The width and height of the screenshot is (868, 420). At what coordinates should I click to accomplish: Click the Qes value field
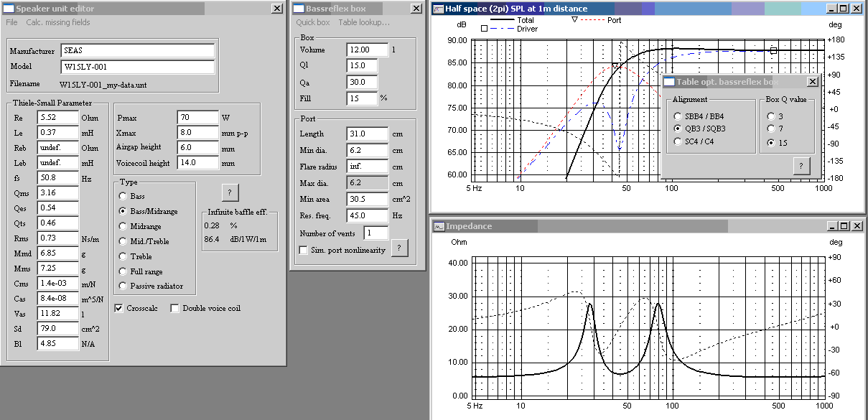pos(57,207)
